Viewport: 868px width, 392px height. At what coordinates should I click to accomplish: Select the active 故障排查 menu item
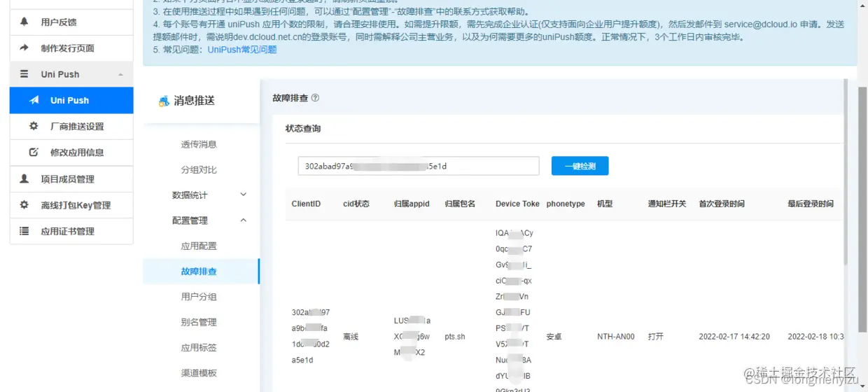[x=201, y=271]
